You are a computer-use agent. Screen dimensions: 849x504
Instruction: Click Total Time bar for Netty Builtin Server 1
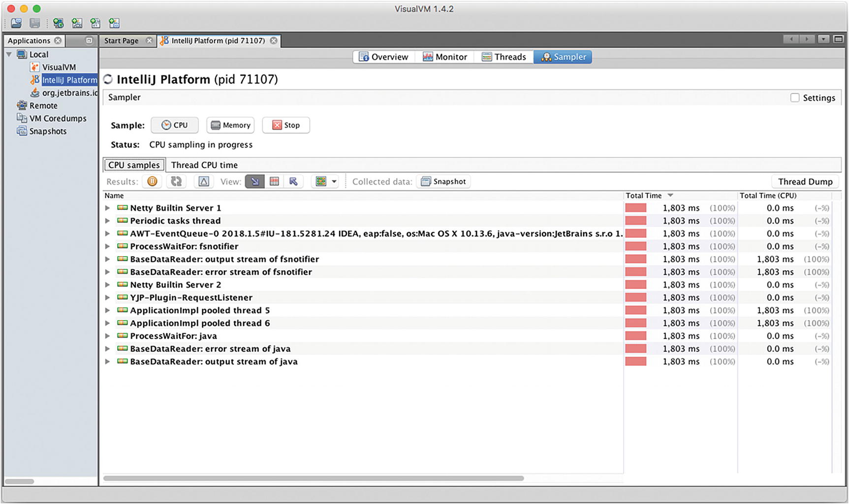[636, 208]
